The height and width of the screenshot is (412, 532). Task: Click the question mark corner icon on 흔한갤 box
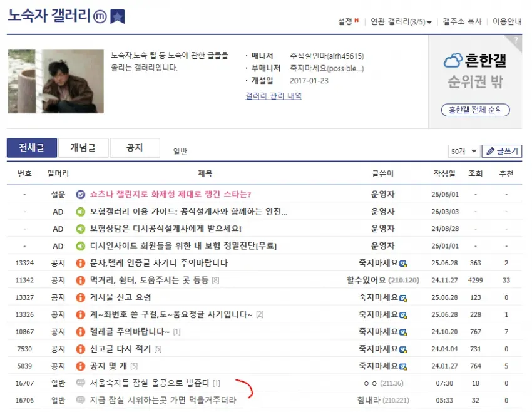516,41
